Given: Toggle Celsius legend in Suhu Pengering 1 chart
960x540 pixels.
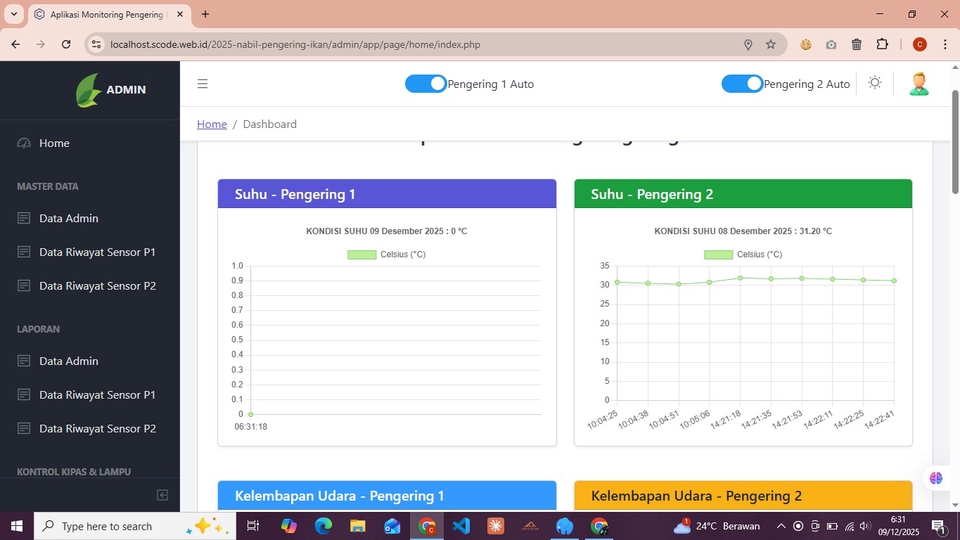Looking at the screenshot, I should pyautogui.click(x=386, y=255).
